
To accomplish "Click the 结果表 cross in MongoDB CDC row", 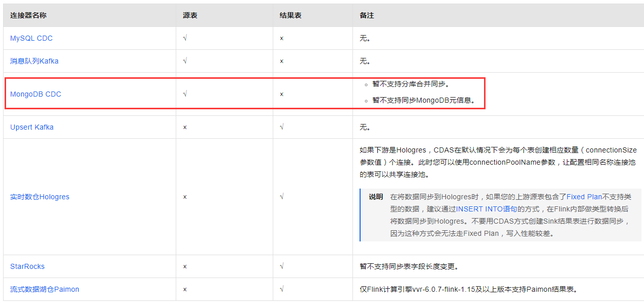I will click(281, 95).
